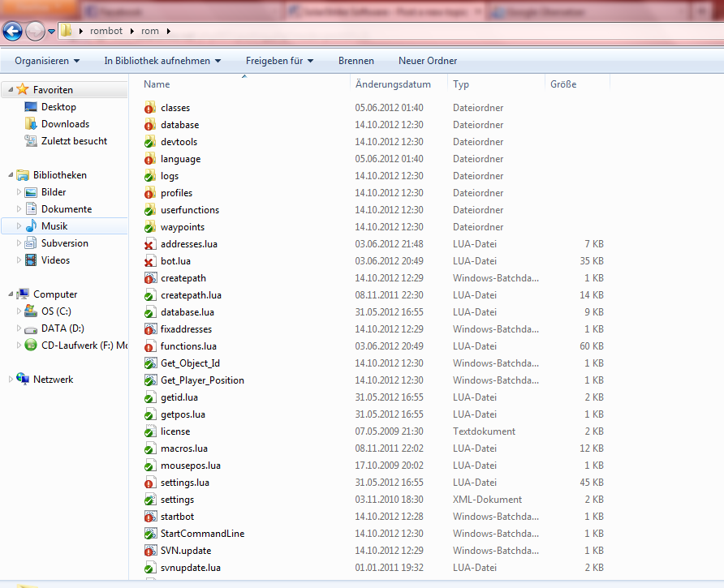Click the DATA (D:) drive icon
724x588 pixels.
pyautogui.click(x=31, y=328)
